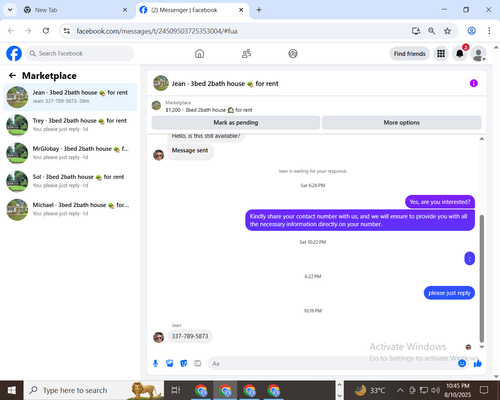The height and width of the screenshot is (400, 500).
Task: Show hidden system tray icons
Action: click(x=400, y=390)
